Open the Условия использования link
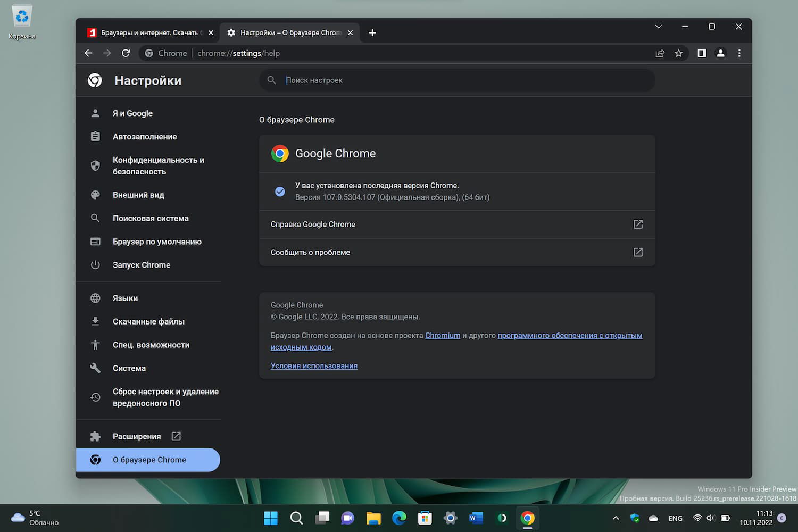The height and width of the screenshot is (532, 798). [314, 366]
